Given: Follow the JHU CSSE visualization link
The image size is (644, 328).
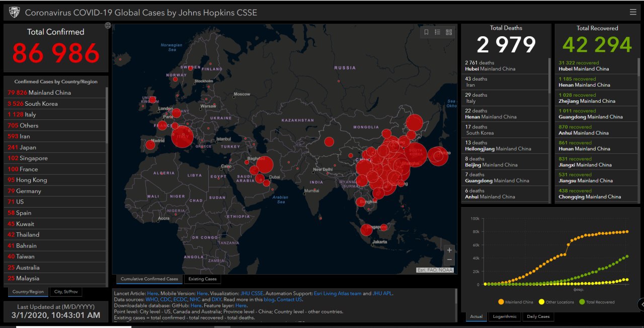Looking at the screenshot, I should click(252, 293).
